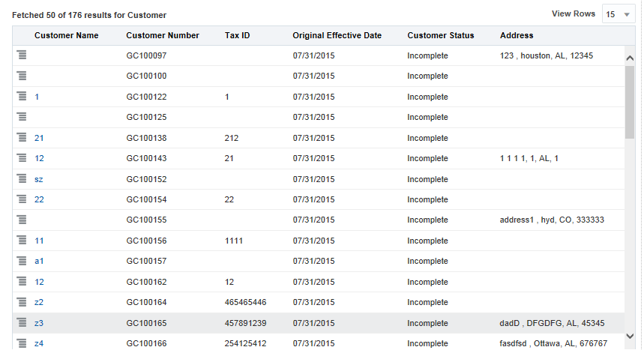Open customer link 1 for GC100122

click(x=37, y=97)
